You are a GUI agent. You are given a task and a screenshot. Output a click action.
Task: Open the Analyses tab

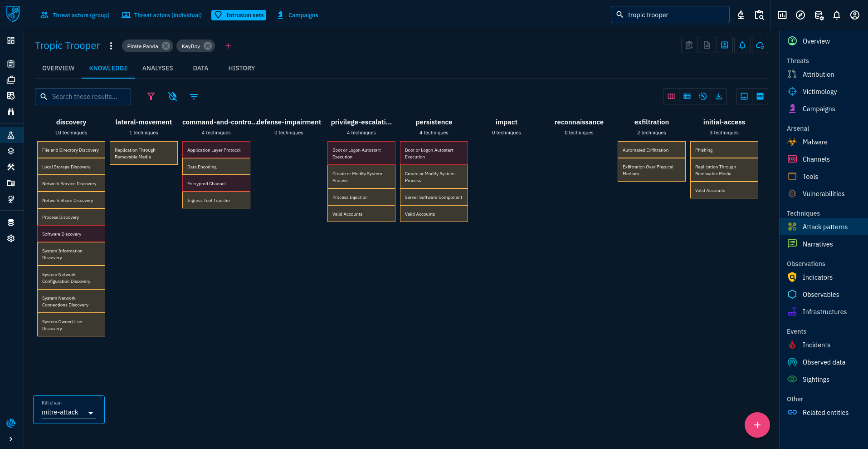(x=158, y=68)
